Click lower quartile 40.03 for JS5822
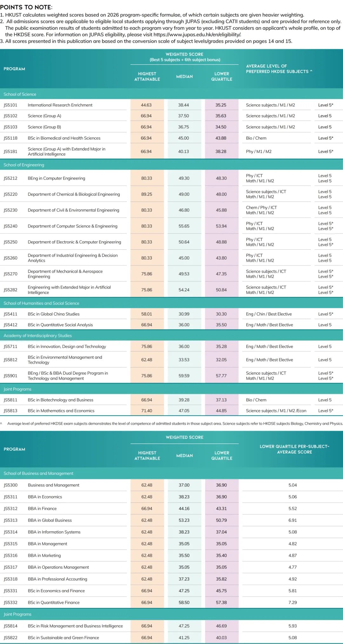Image resolution: width=343 pixels, height=644 pixels. (x=221, y=638)
